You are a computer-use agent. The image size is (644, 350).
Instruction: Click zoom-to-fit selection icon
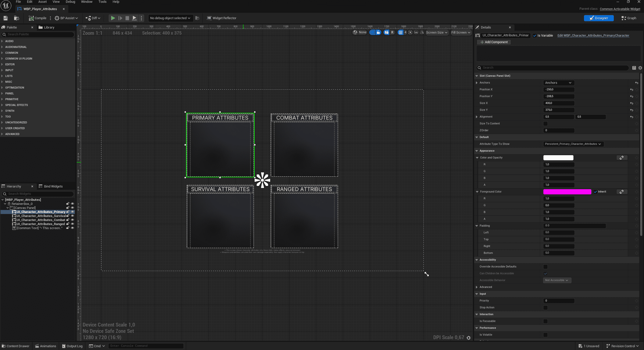(410, 32)
